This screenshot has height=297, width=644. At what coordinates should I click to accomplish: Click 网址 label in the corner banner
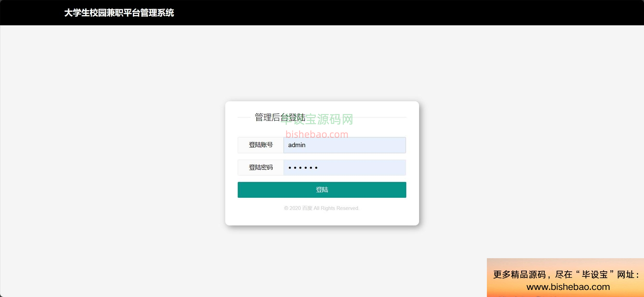coord(626,275)
